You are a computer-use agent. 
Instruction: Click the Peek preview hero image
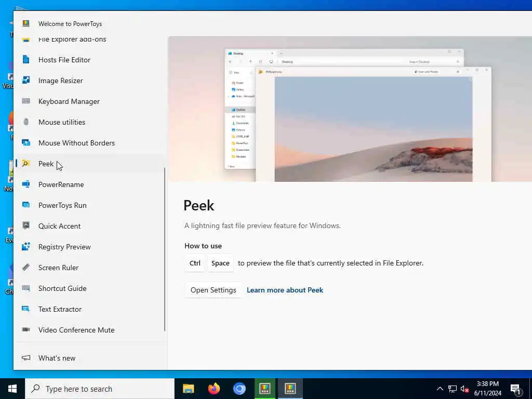pyautogui.click(x=350, y=109)
